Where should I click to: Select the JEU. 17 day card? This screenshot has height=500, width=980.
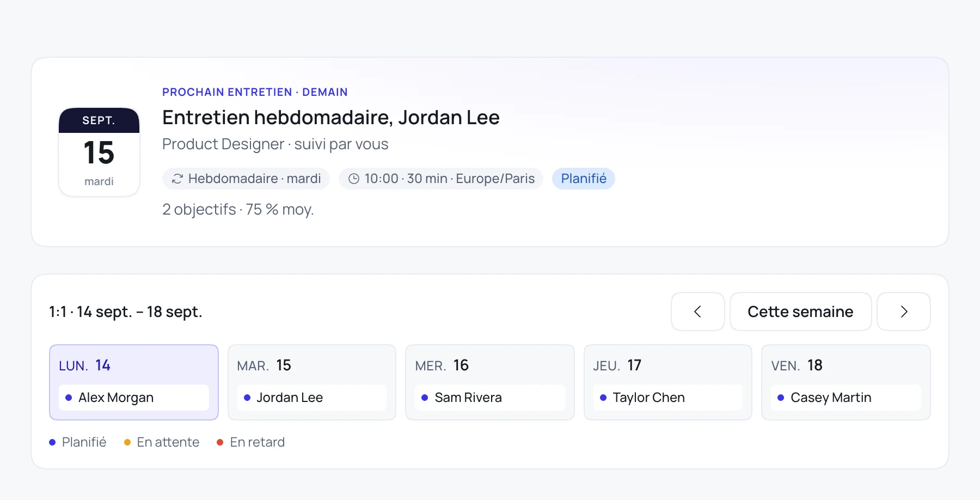pyautogui.click(x=668, y=382)
